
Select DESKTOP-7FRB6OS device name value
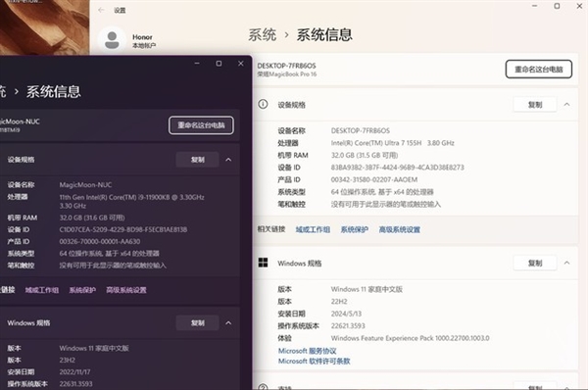point(361,130)
